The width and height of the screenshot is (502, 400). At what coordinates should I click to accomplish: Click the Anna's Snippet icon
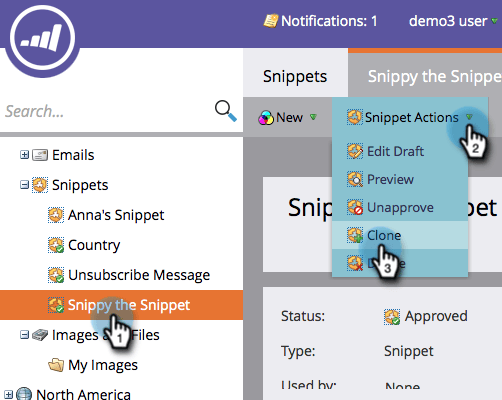coord(56,215)
